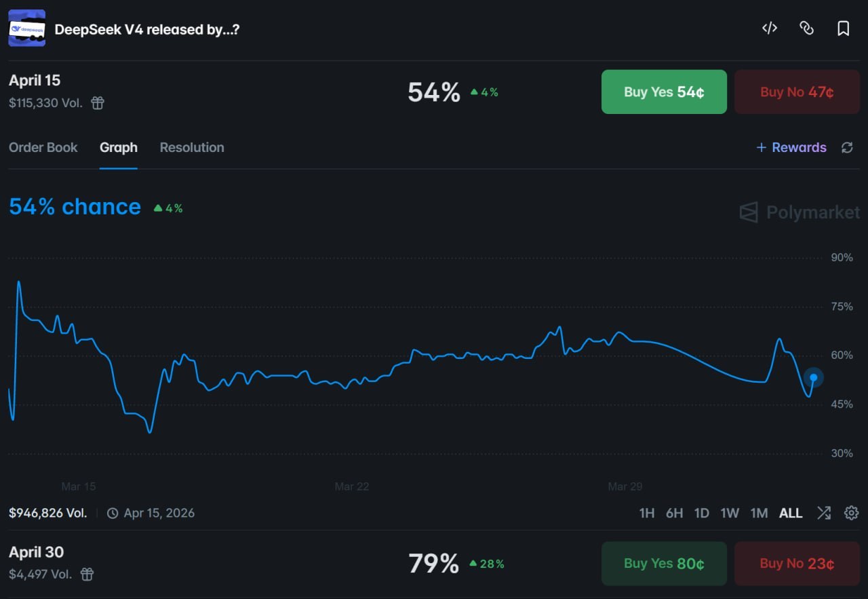Click the $946,826 Vol. total
Screen dimensions: 868x599
48,513
